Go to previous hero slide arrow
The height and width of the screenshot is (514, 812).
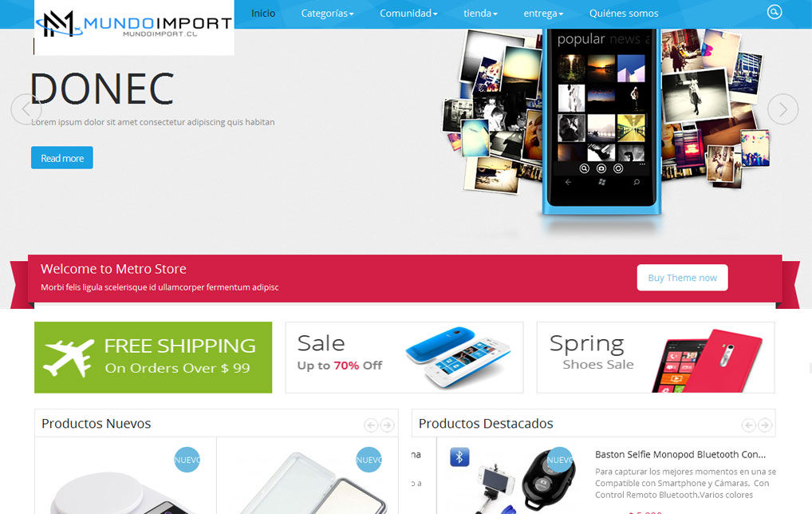(26, 109)
